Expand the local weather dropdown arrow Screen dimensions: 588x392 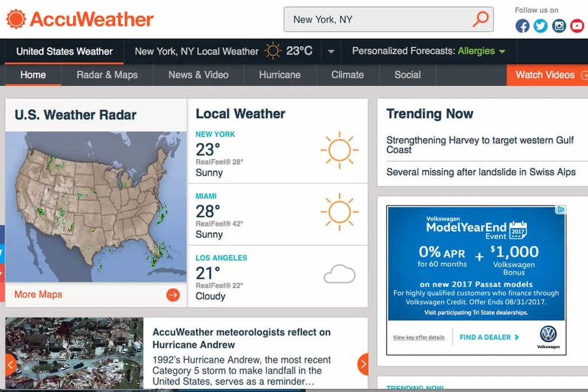click(x=331, y=51)
